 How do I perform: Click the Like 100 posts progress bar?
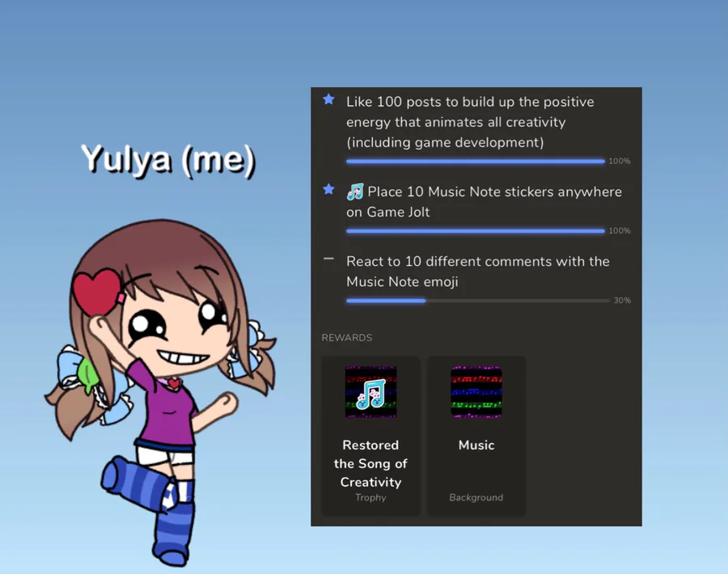[x=476, y=162]
